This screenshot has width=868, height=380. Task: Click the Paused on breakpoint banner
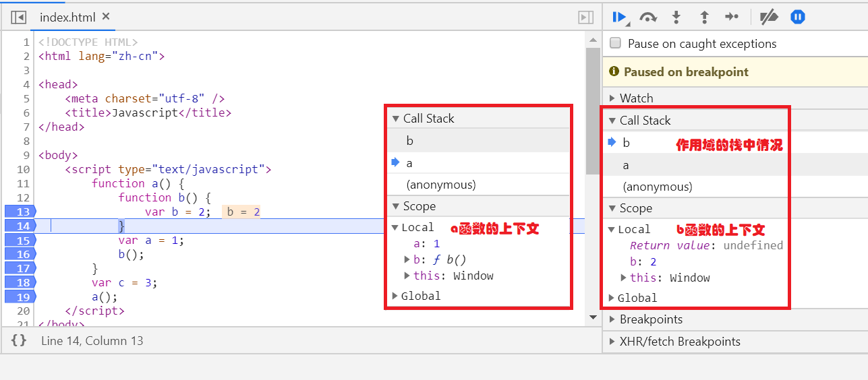[x=735, y=72]
